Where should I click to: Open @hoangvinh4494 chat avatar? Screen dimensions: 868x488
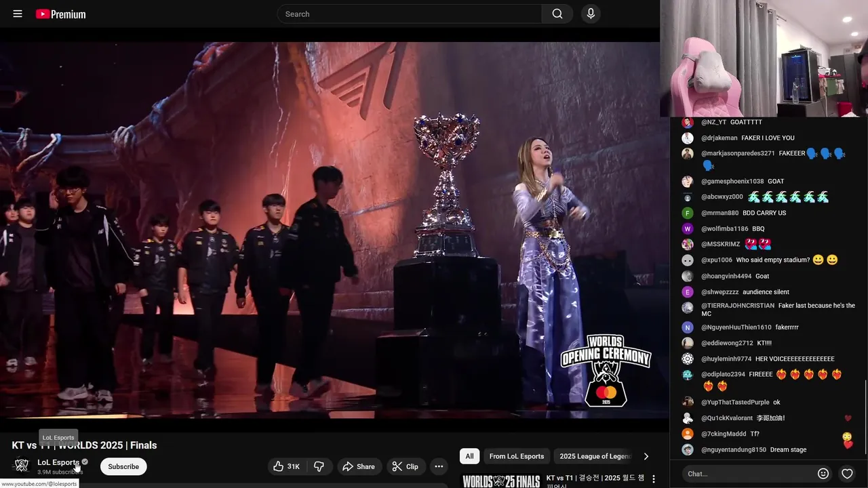(688, 277)
